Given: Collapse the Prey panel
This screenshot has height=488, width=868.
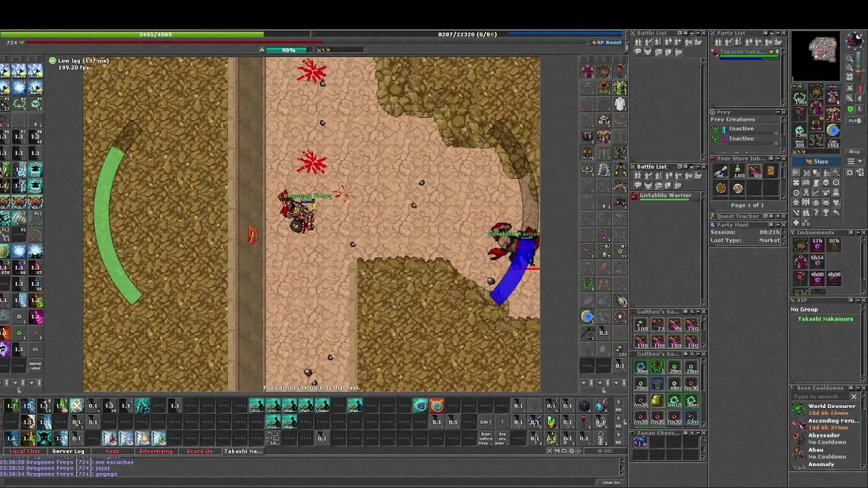Looking at the screenshot, I should [x=776, y=113].
